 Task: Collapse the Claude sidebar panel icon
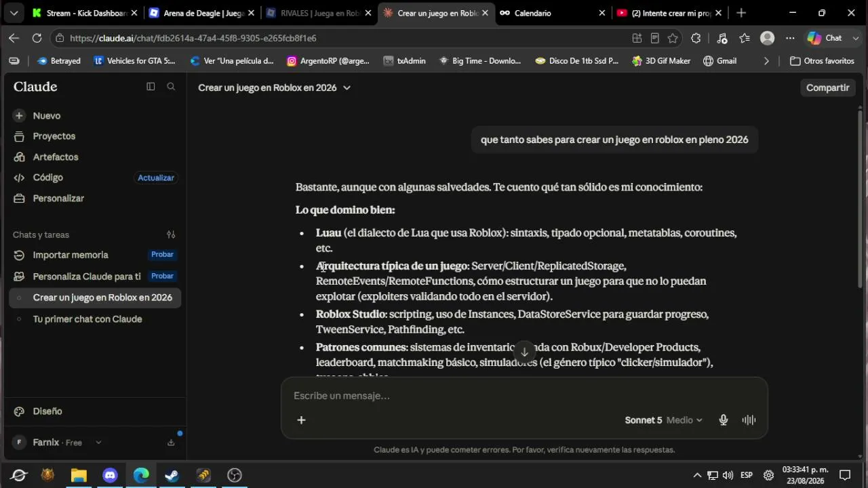click(x=151, y=87)
